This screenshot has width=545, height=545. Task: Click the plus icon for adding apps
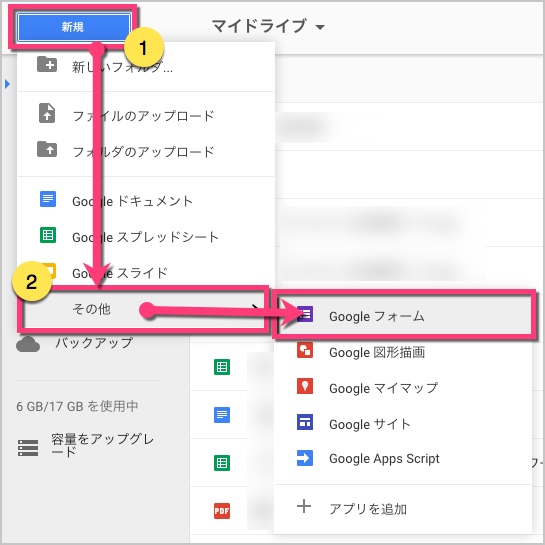click(x=304, y=506)
